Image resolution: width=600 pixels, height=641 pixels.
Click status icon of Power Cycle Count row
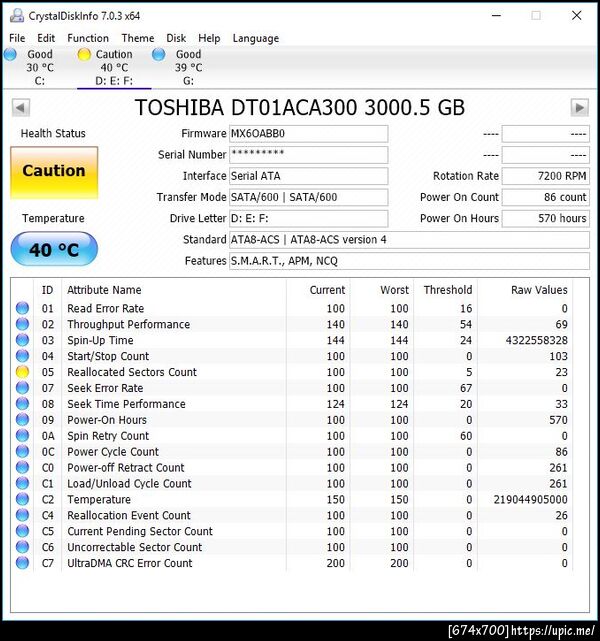pos(22,451)
